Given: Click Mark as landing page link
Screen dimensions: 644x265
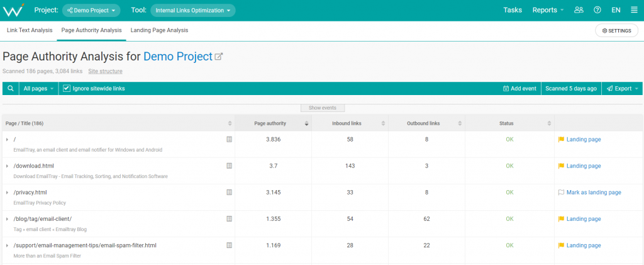Looking at the screenshot, I should 594,192.
